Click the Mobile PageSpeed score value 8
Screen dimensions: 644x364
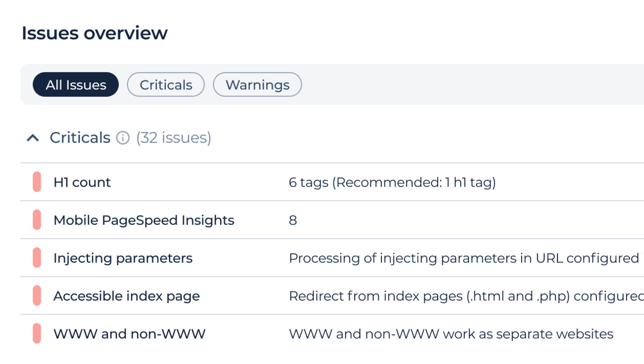[x=293, y=220]
